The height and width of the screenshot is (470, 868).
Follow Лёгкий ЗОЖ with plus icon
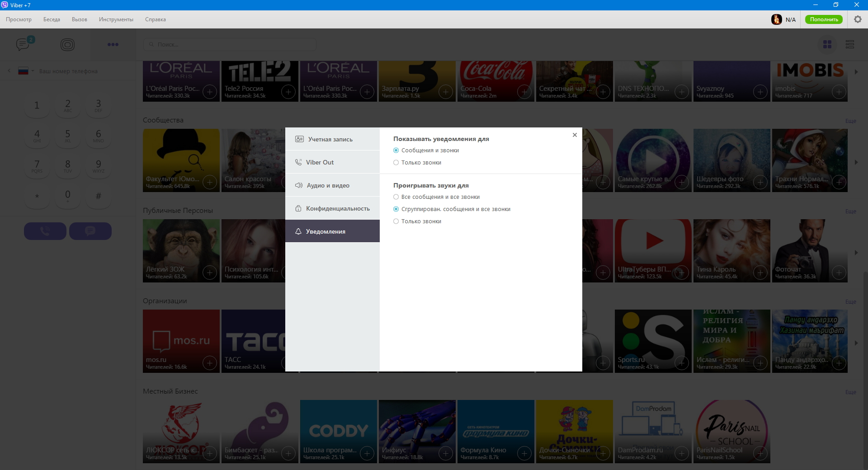point(210,273)
